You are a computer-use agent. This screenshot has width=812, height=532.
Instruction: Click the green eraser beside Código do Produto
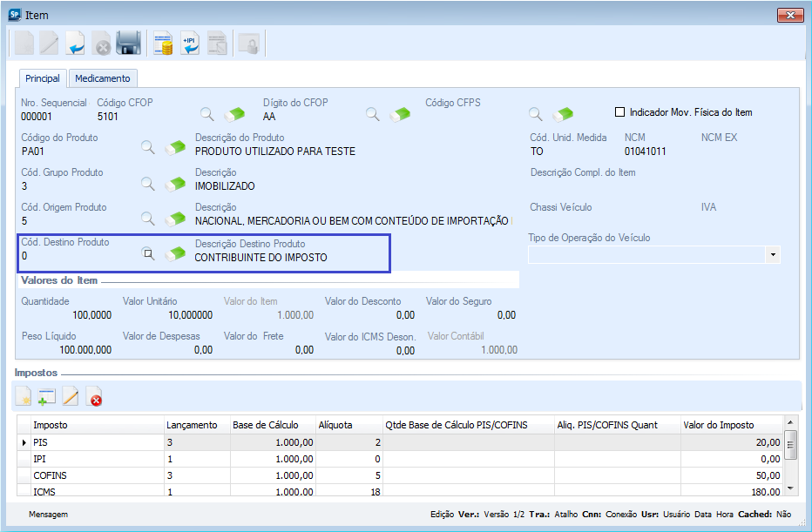177,149
